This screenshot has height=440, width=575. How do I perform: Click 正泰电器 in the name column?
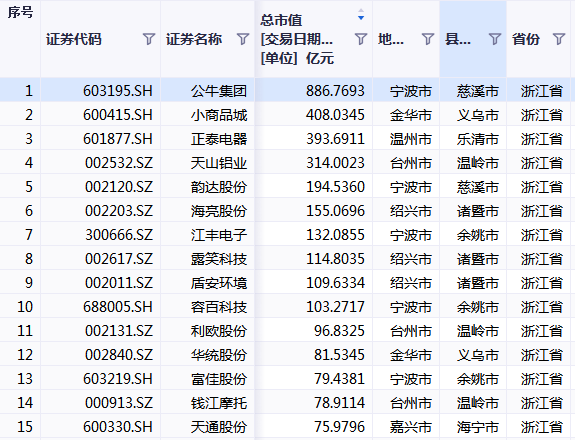pos(219,139)
